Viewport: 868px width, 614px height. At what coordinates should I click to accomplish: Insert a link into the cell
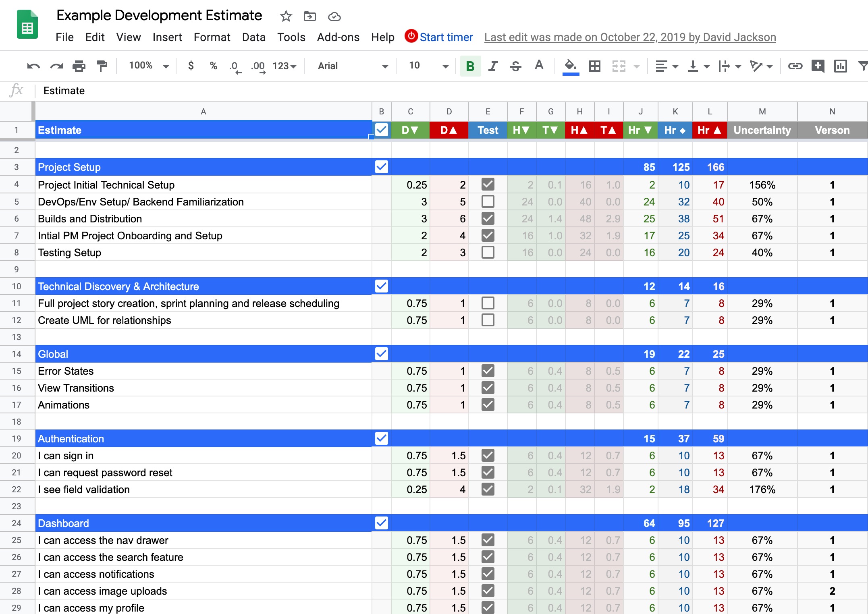click(795, 66)
